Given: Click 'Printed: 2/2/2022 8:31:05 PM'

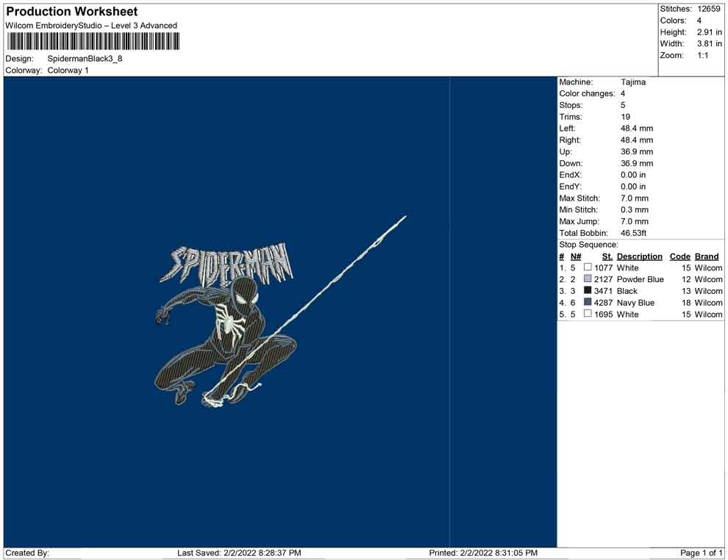Looking at the screenshot, I should pos(483,553).
